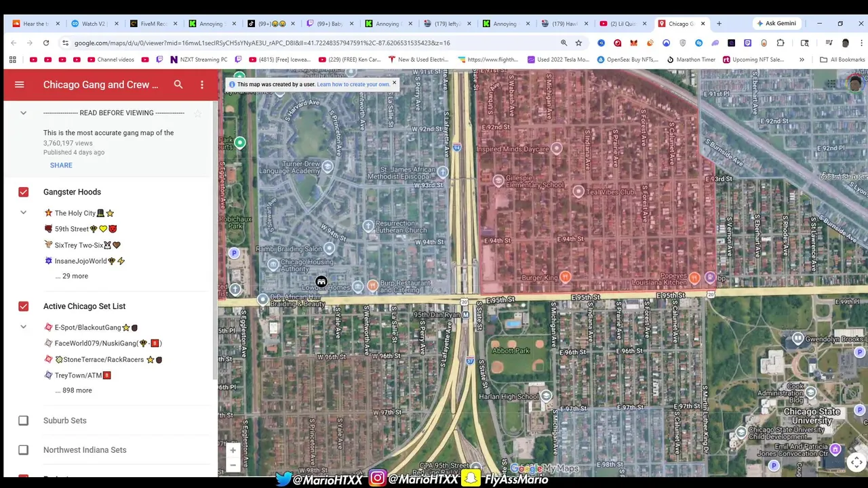Enable the Northwest Indiana Sets layer
868x488 pixels.
[23, 450]
